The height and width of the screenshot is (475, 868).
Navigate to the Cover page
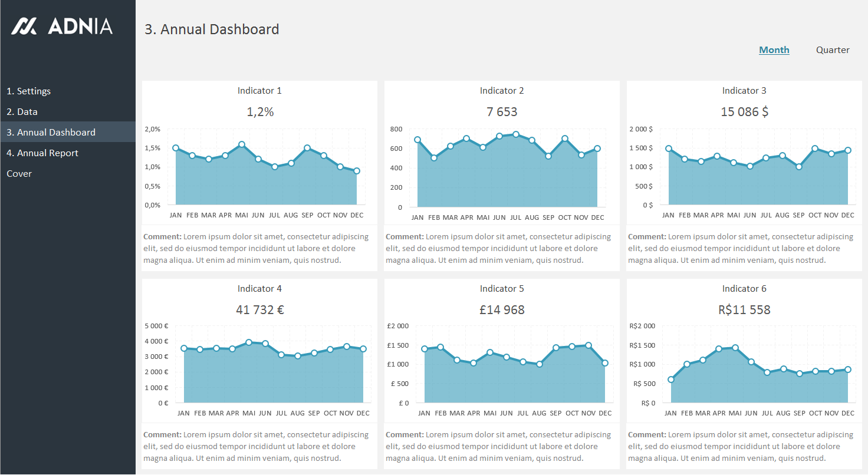pyautogui.click(x=19, y=174)
